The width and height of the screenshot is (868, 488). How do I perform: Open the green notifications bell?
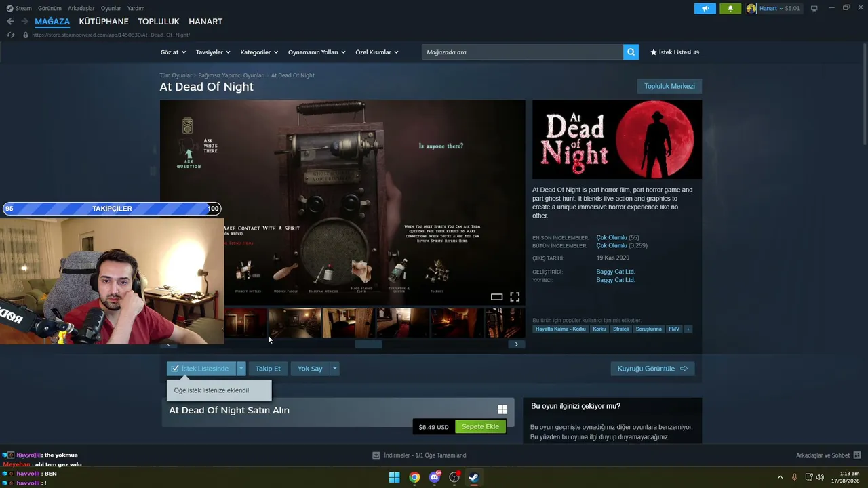pos(730,8)
